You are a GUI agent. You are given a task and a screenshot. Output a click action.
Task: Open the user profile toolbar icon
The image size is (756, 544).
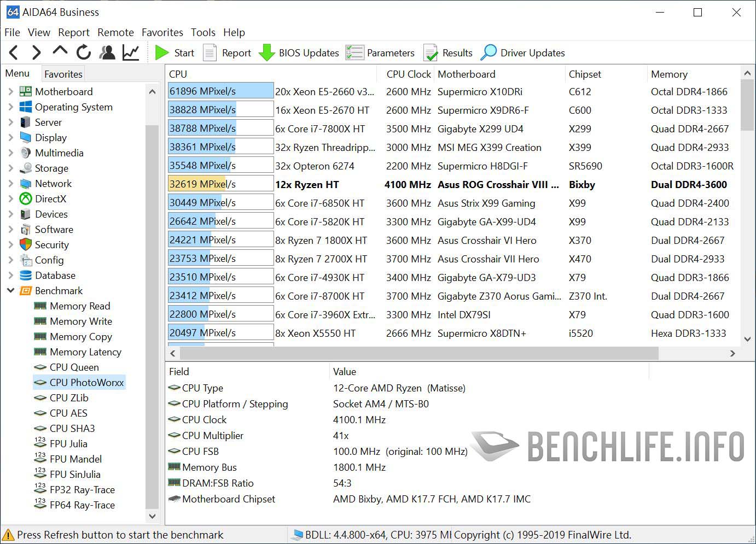[x=107, y=52]
